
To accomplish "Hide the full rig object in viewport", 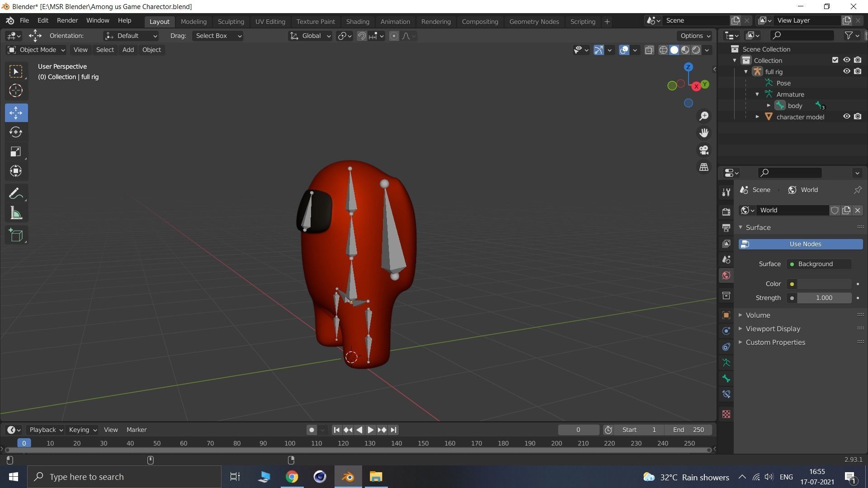I will click(846, 71).
